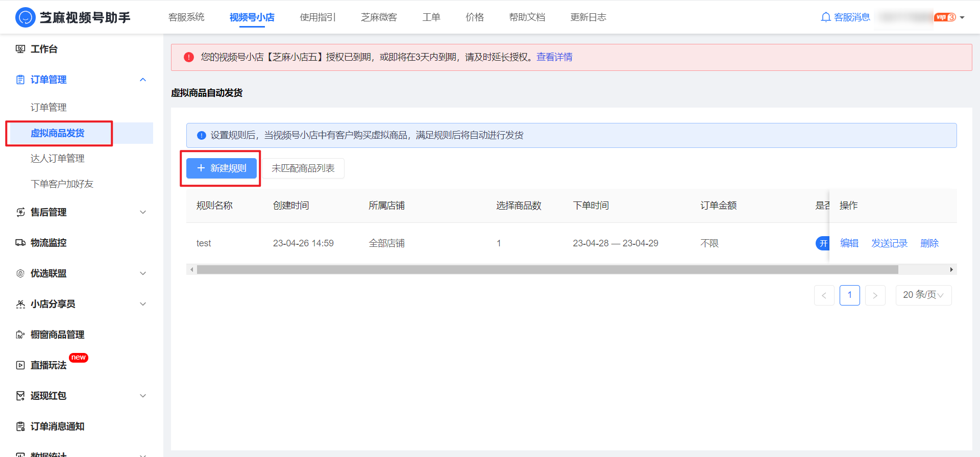Click the 全部店铺 cell
This screenshot has height=457, width=980.
click(x=386, y=243)
